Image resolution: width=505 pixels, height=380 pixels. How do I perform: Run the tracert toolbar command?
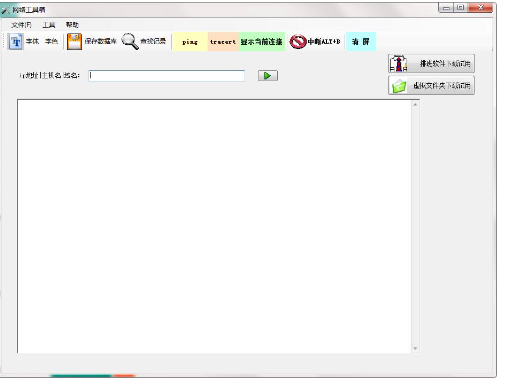tap(223, 42)
